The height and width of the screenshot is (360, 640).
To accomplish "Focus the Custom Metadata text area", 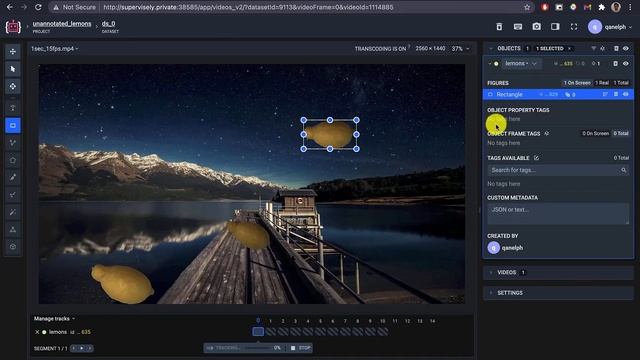I will click(x=558, y=214).
